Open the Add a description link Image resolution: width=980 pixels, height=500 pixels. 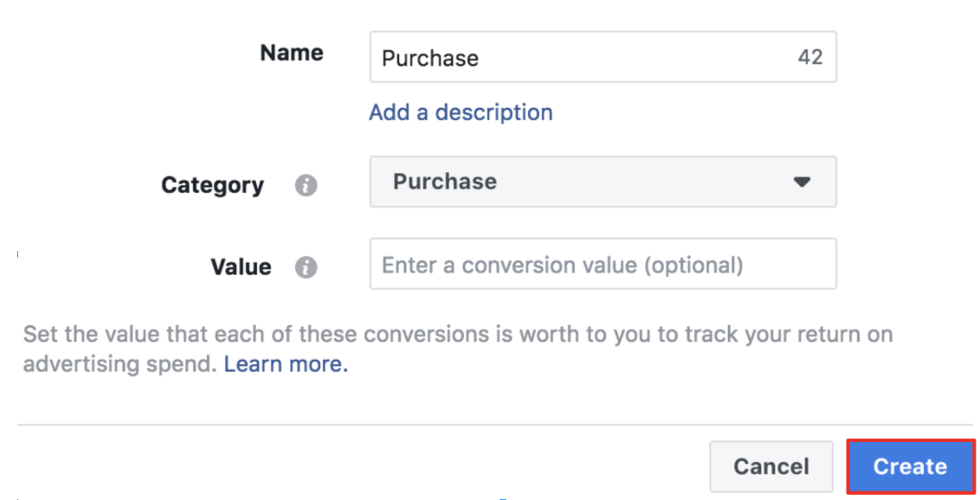(x=461, y=112)
